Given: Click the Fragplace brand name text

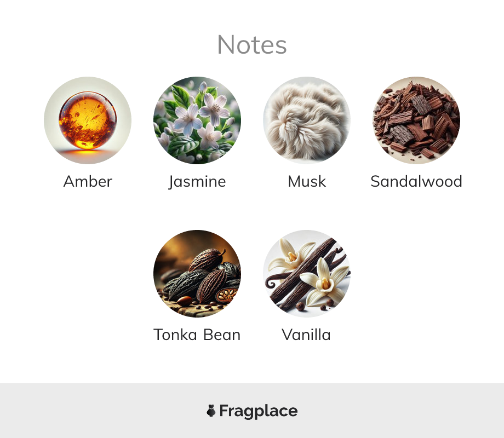Looking at the screenshot, I should [259, 411].
